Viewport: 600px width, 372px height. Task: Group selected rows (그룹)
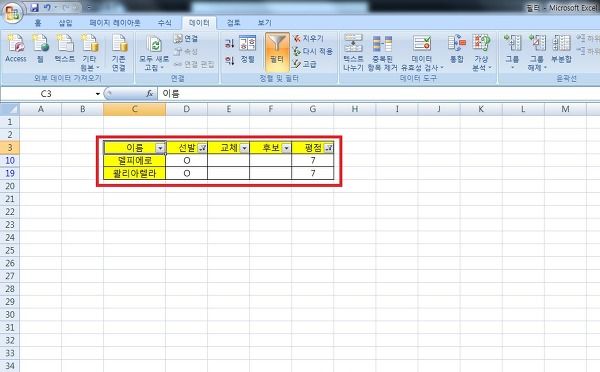pos(512,52)
